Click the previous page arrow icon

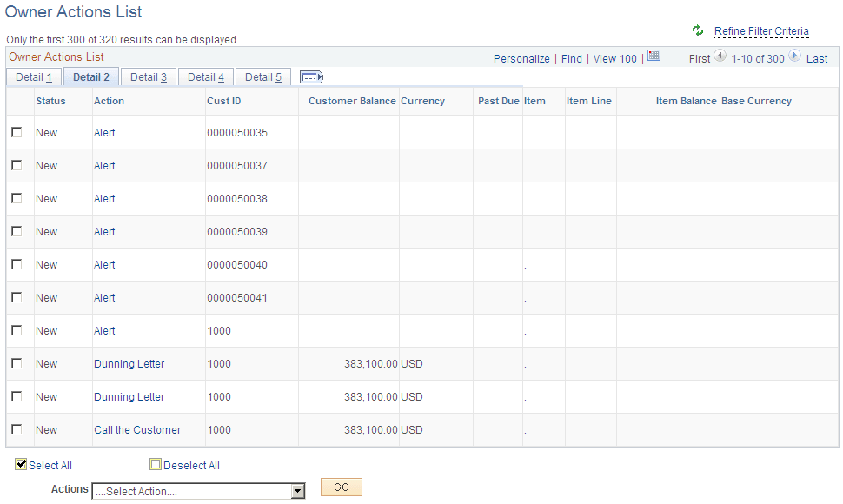[x=720, y=58]
